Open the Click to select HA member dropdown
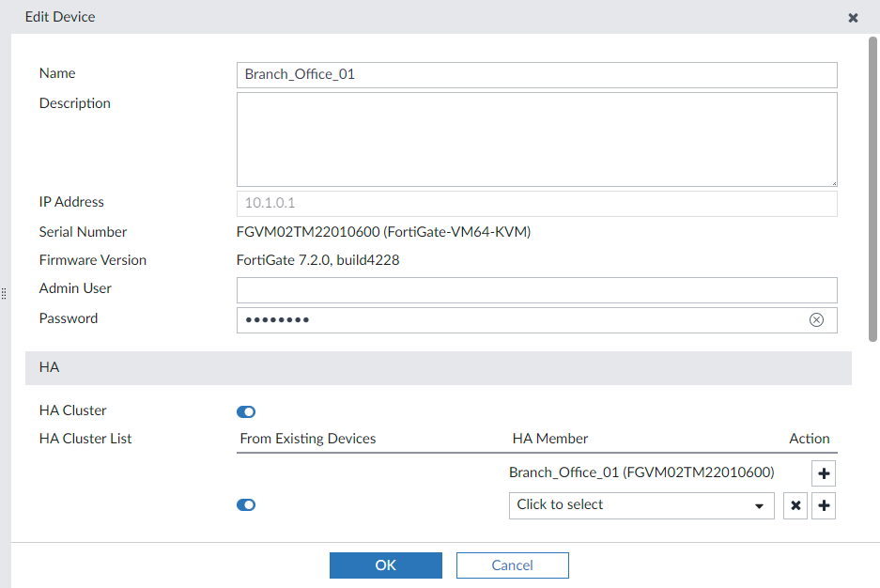The image size is (880, 588). coord(641,505)
